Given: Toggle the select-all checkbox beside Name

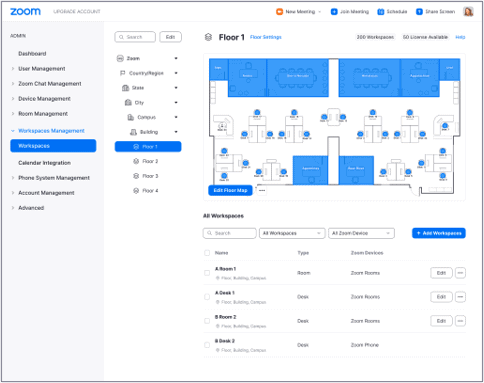Looking at the screenshot, I should click(x=207, y=253).
